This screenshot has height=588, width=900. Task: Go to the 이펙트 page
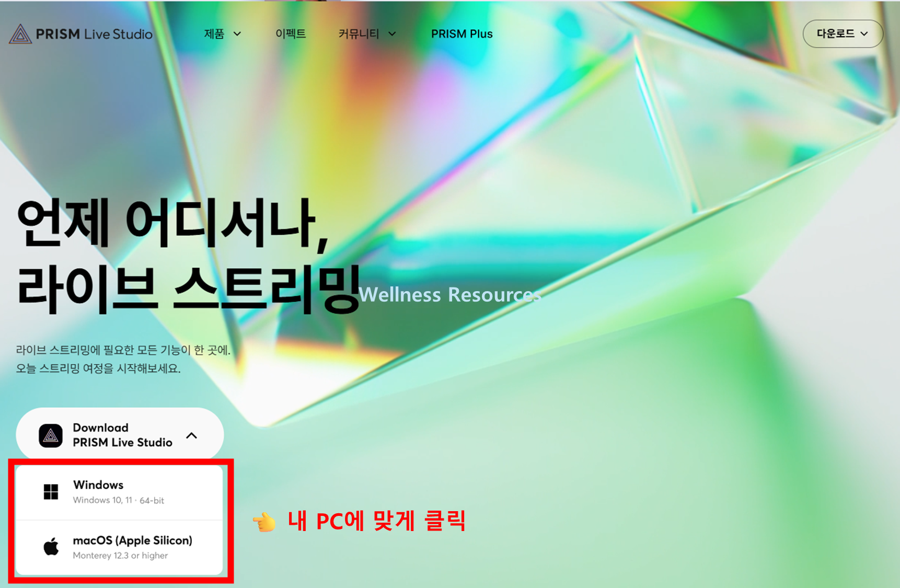point(291,34)
